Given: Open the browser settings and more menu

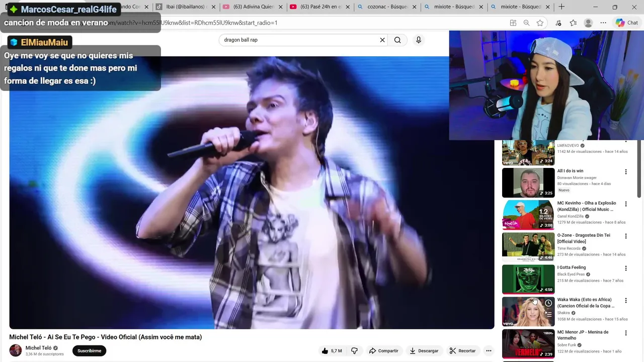Looking at the screenshot, I should (x=603, y=23).
